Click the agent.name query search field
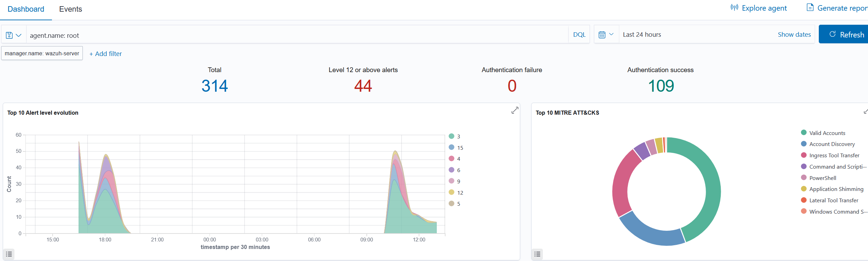 click(x=296, y=35)
